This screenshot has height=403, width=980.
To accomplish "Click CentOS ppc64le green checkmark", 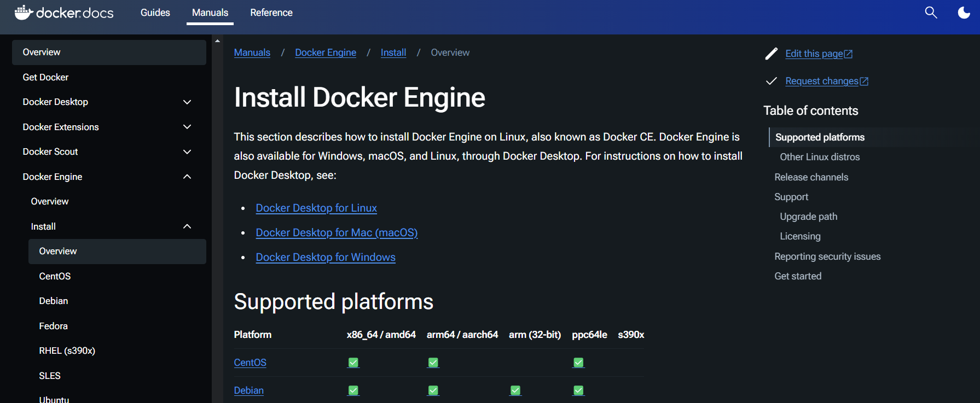I will click(x=578, y=363).
